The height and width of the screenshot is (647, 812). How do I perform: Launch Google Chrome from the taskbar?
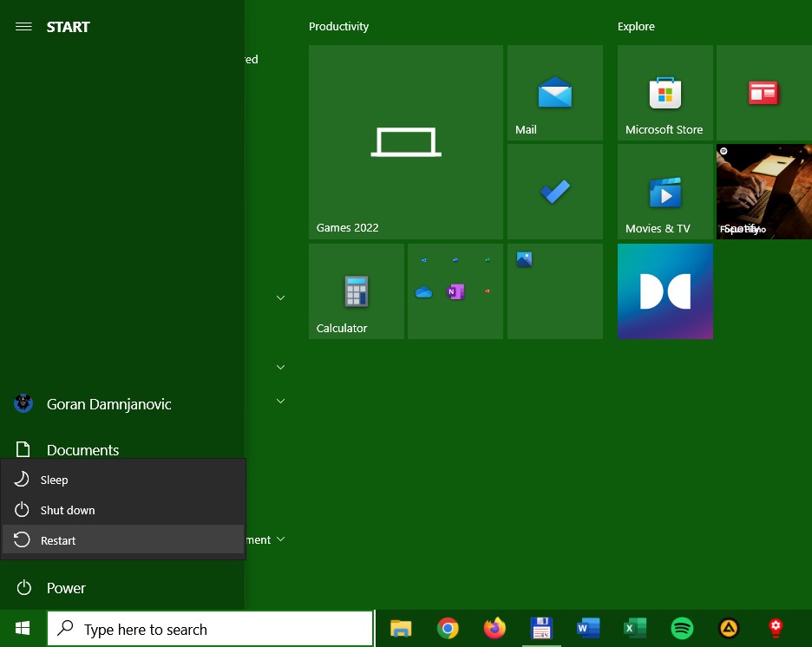(448, 629)
